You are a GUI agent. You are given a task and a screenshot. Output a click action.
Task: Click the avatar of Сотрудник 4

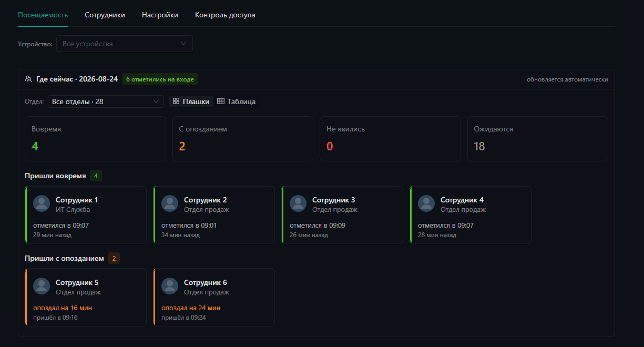[426, 203]
